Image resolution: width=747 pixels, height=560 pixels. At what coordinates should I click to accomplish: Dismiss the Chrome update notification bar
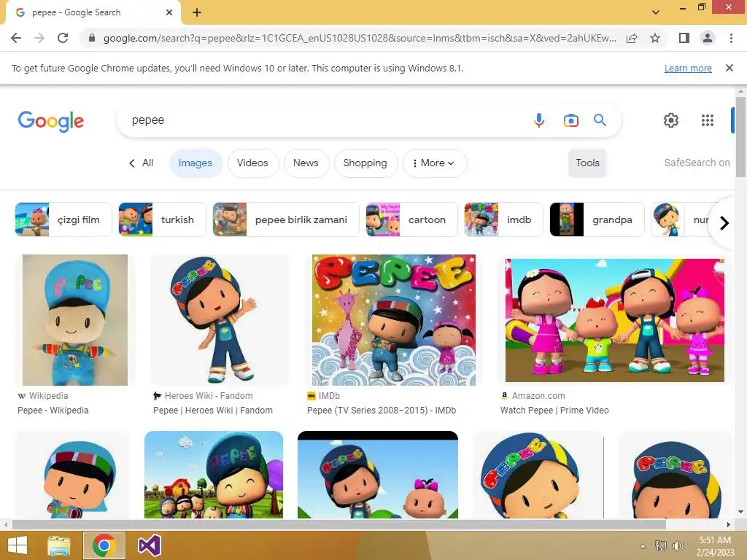click(729, 68)
